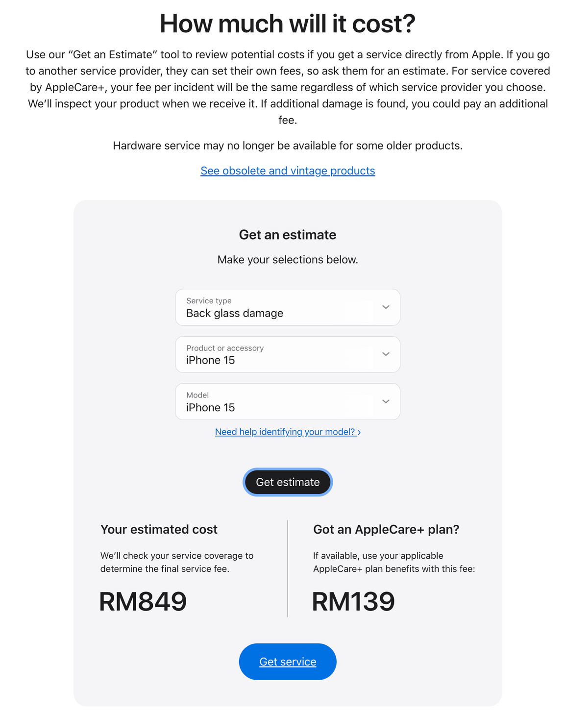
Task: Click the chevron arrow in Product or accessory field
Action: click(x=386, y=354)
